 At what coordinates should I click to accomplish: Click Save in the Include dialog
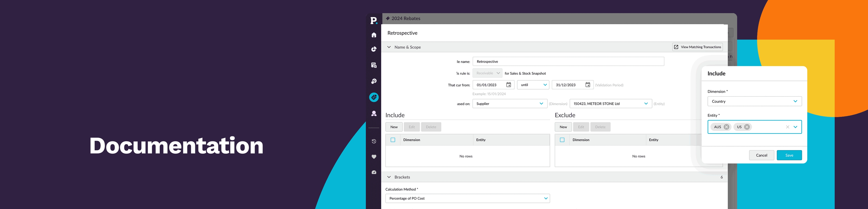pyautogui.click(x=789, y=155)
